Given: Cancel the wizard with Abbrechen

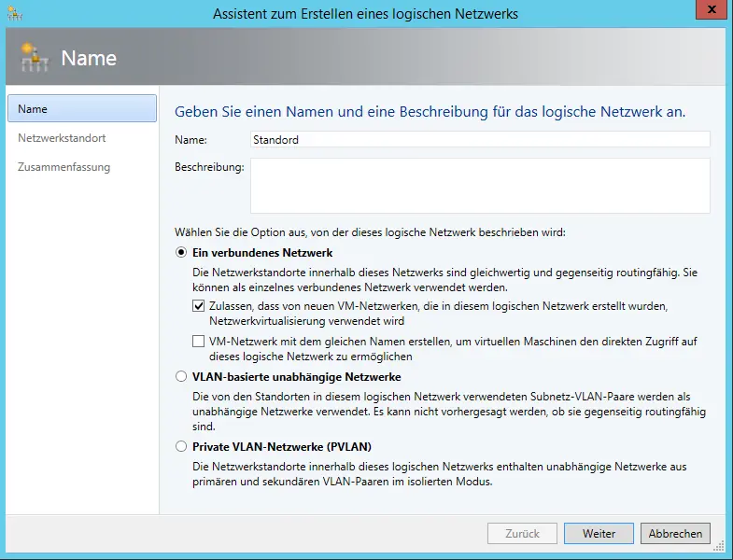Looking at the screenshot, I should [x=674, y=534].
